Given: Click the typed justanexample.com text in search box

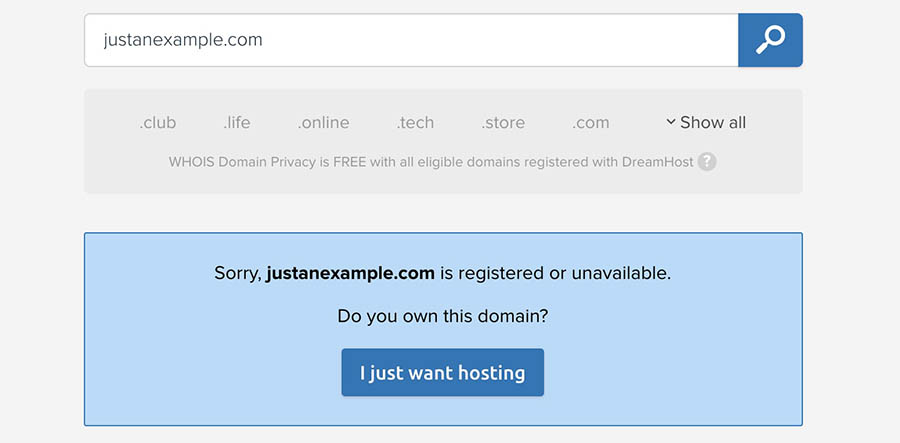Looking at the screenshot, I should pyautogui.click(x=183, y=41).
